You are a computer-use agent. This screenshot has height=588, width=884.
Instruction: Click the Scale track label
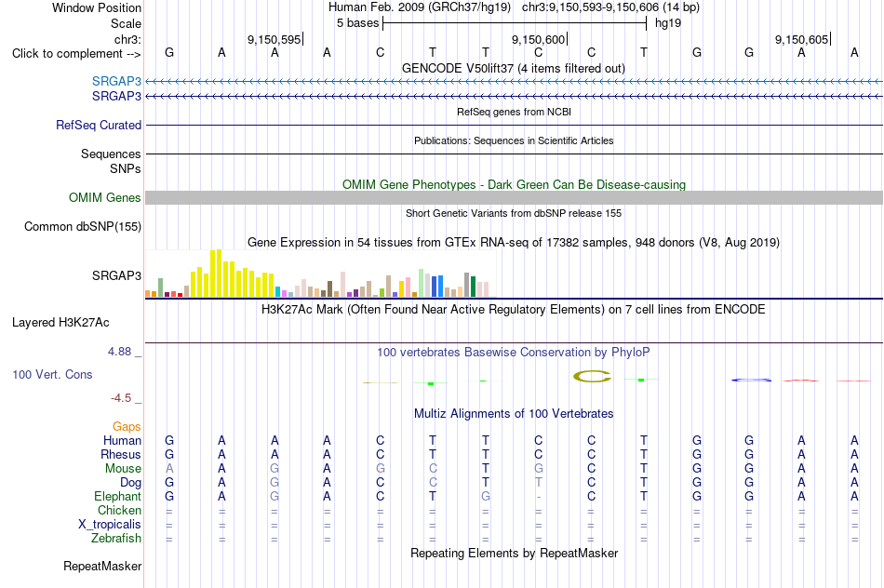(126, 23)
